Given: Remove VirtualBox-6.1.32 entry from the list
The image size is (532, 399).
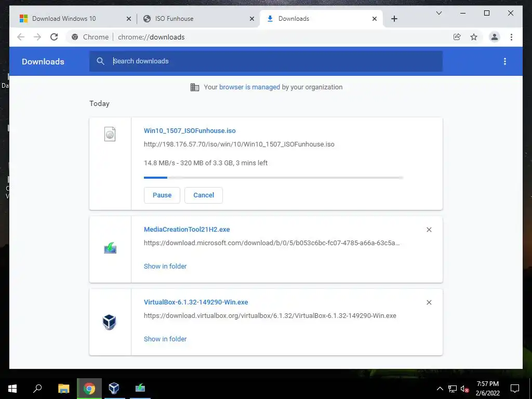Looking at the screenshot, I should 429,302.
